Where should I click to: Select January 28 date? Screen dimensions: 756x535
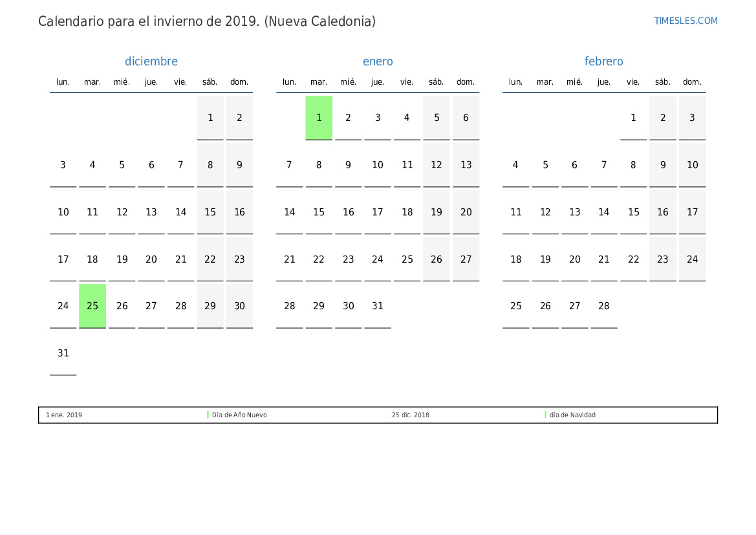pyautogui.click(x=289, y=306)
